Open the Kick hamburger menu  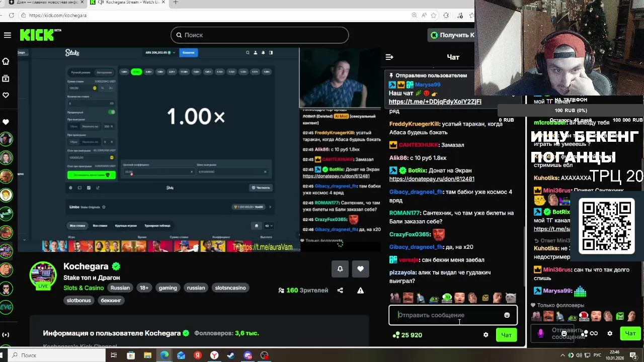click(7, 35)
